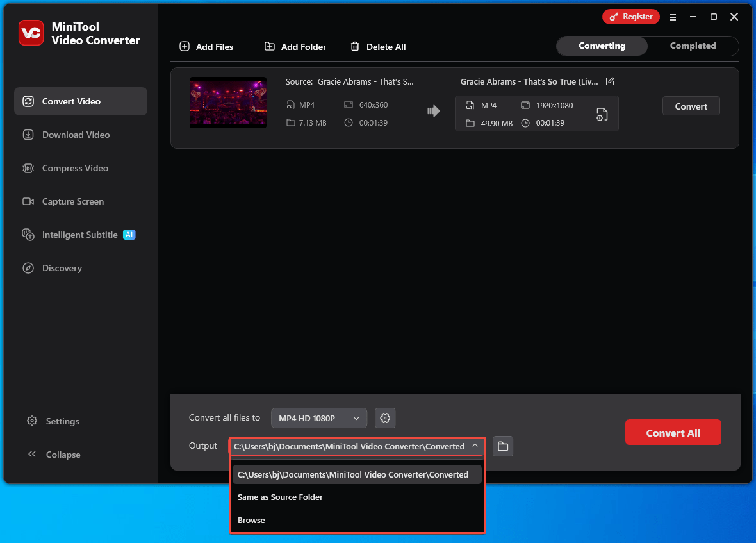Select Browse from the output dropdown

point(251,520)
